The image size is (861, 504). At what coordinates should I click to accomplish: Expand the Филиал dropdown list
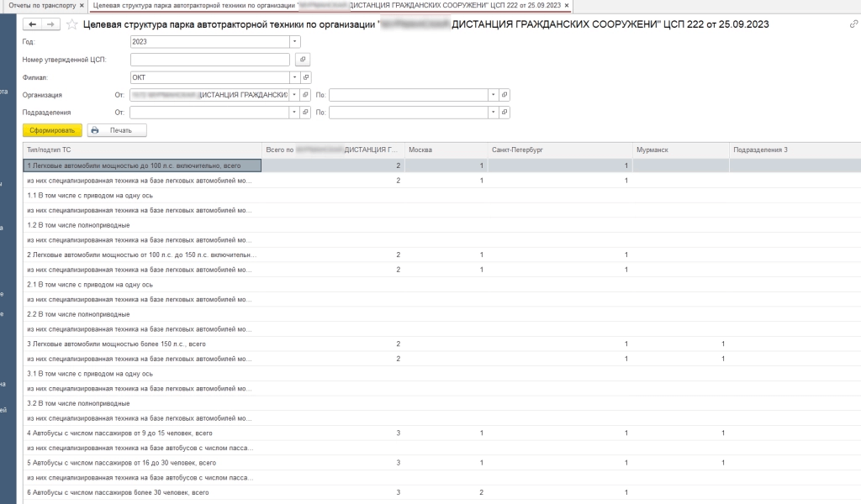(x=294, y=77)
